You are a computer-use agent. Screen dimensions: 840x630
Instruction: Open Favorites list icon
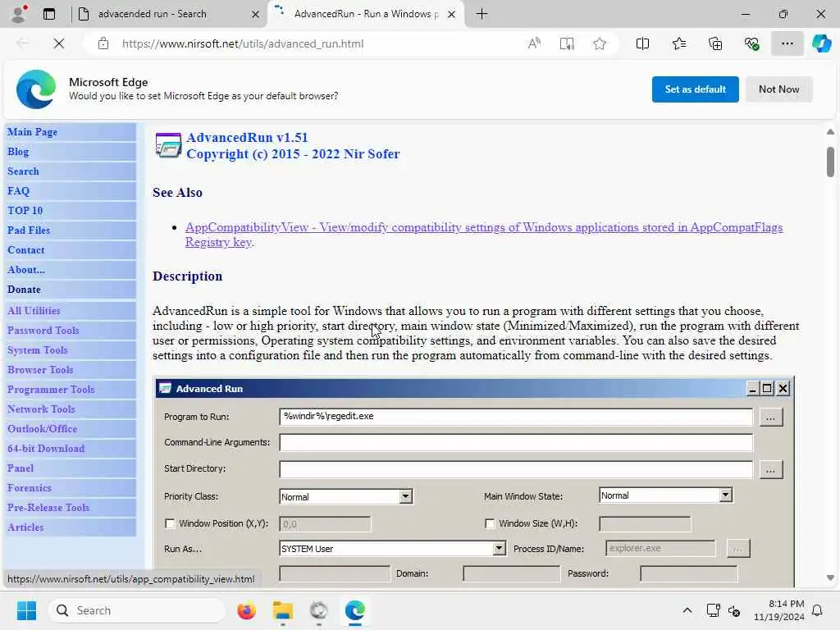[x=678, y=43]
